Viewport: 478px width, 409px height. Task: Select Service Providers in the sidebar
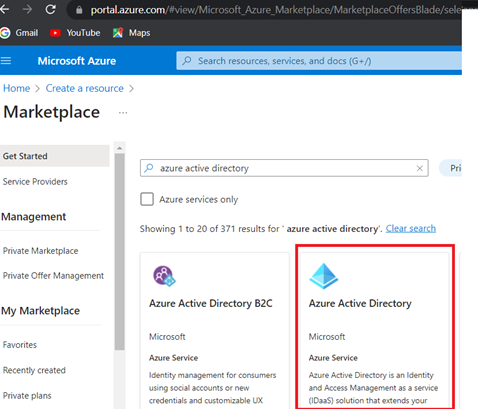(x=35, y=182)
